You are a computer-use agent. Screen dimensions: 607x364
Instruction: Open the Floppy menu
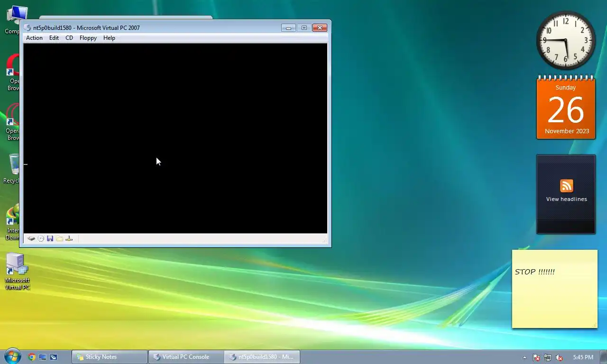click(x=88, y=38)
